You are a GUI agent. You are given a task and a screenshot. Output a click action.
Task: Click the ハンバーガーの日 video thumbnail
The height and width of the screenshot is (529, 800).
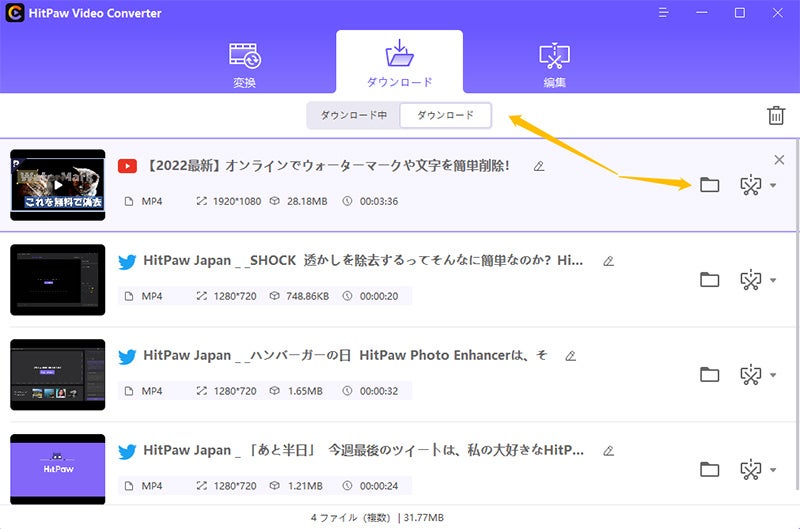coord(58,374)
